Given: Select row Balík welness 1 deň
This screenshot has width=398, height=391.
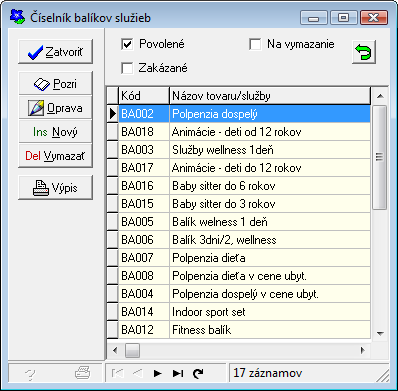Looking at the screenshot, I should [239, 222].
